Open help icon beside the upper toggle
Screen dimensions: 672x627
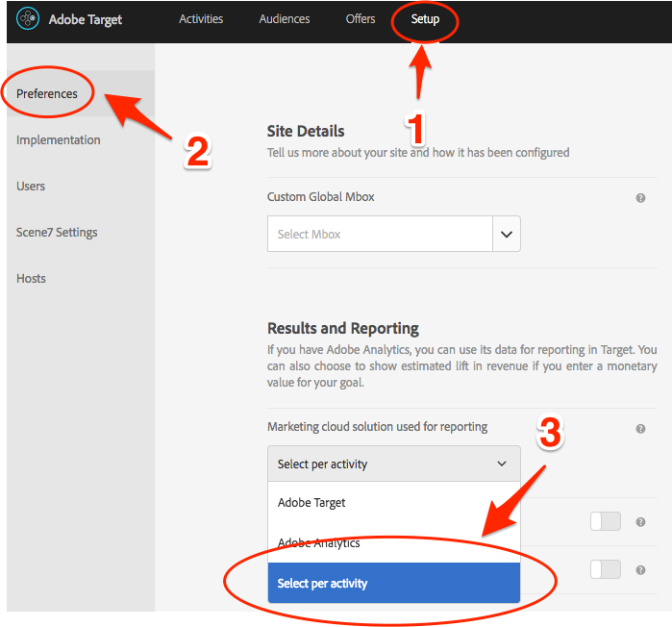640,522
